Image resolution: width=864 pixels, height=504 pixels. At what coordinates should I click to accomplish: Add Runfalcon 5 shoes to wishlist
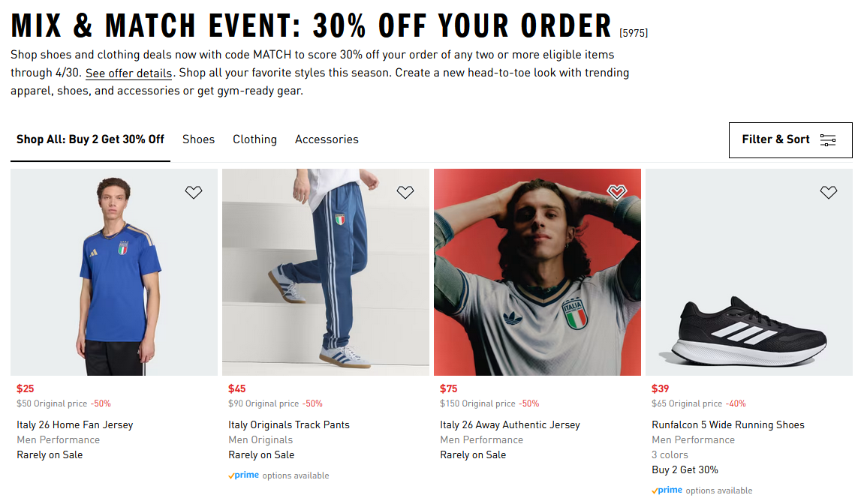pos(829,193)
